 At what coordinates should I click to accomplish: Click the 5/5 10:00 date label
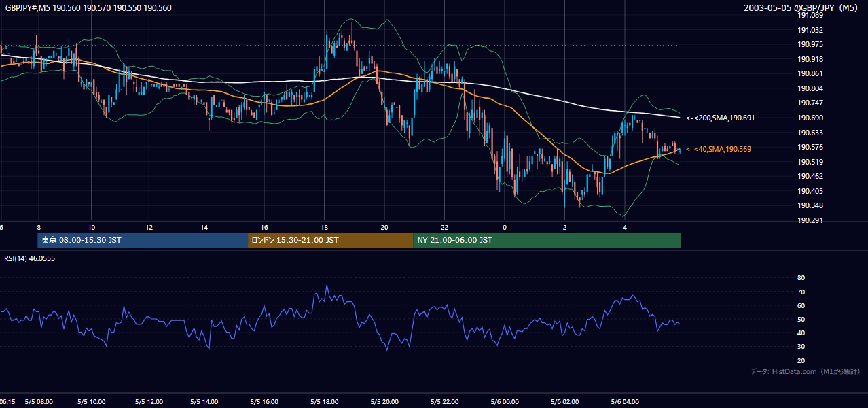click(x=92, y=402)
